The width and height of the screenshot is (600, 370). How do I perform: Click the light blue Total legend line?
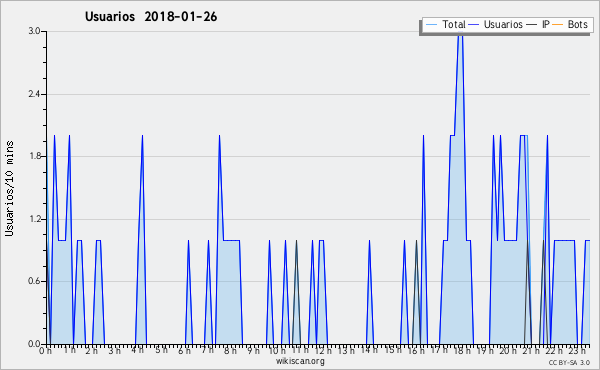tap(431, 25)
